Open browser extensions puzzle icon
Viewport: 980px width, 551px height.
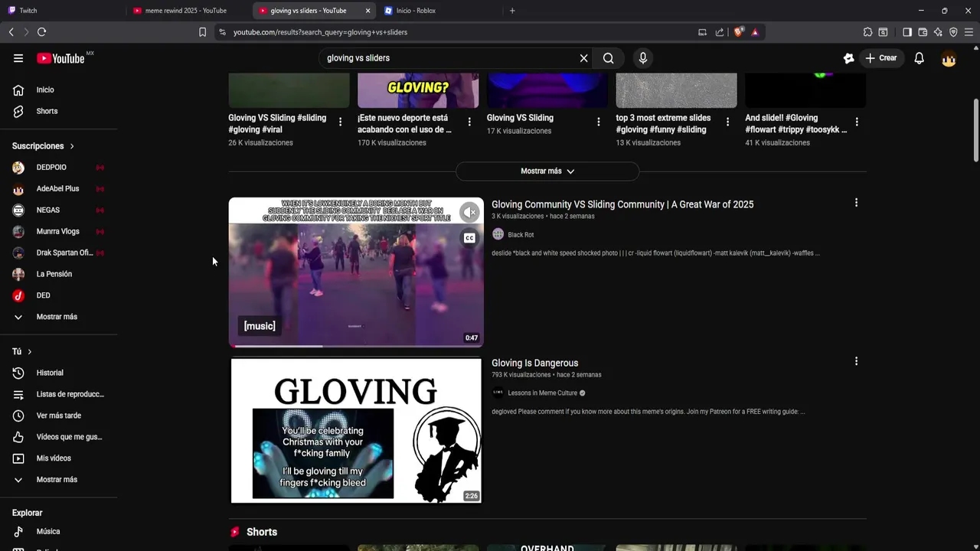[867, 32]
